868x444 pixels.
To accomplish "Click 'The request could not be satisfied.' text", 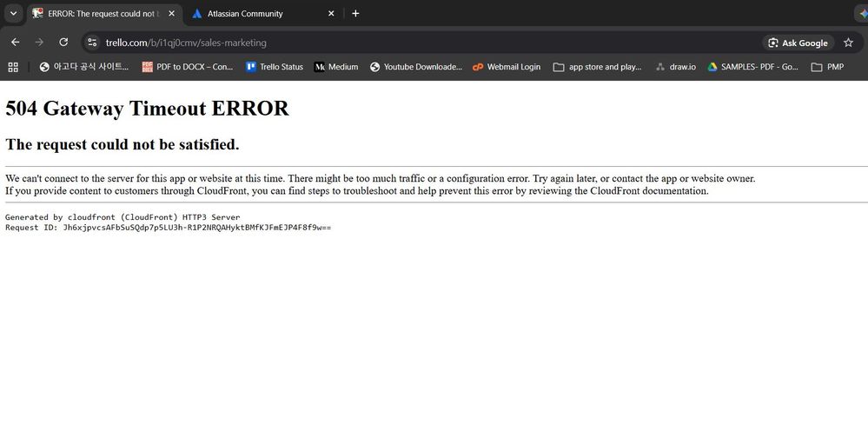I will tap(123, 144).
